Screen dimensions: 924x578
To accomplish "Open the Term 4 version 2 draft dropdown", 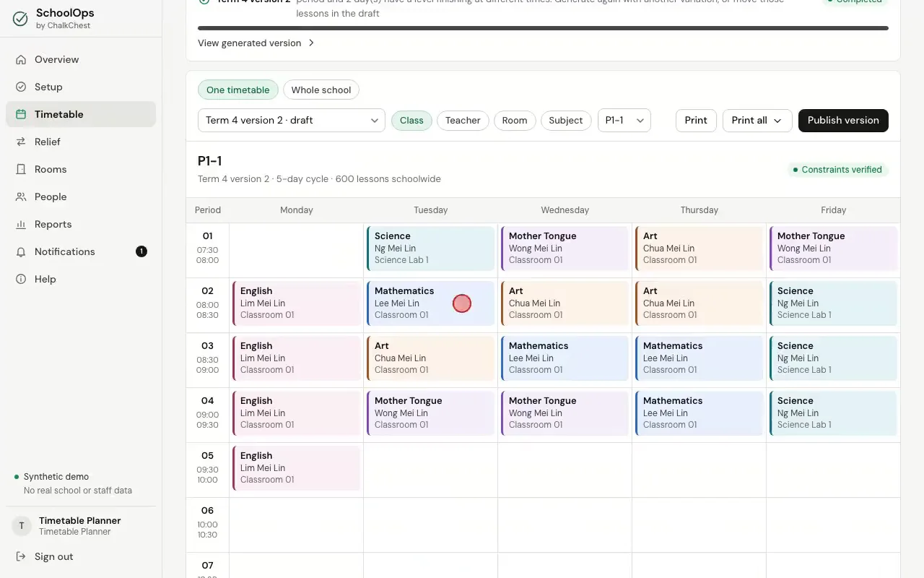I will 292,120.
